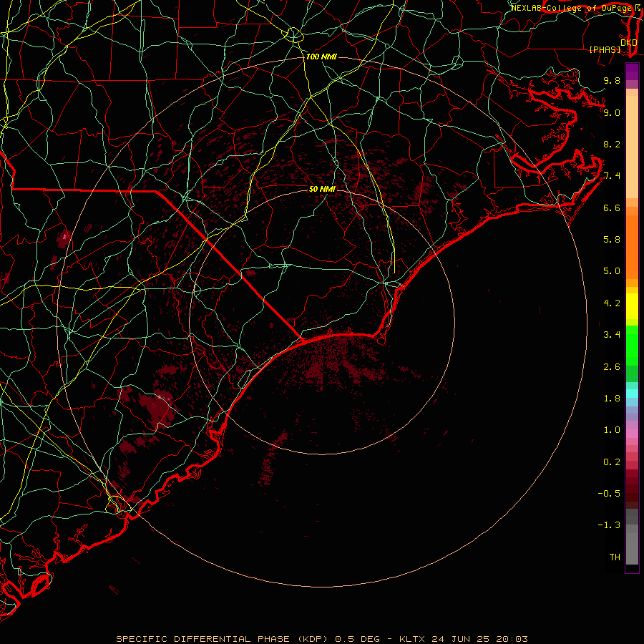Click the purple band topping the color bar
The height and width of the screenshot is (644, 644).
pos(632,72)
